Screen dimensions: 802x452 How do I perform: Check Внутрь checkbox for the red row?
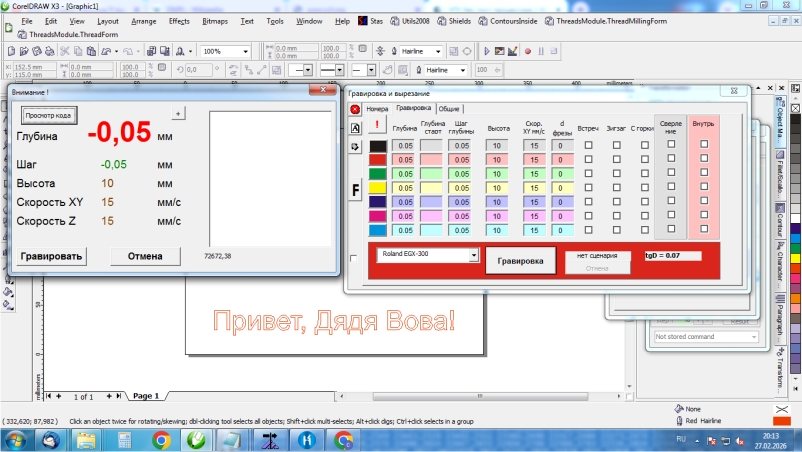tap(703, 158)
